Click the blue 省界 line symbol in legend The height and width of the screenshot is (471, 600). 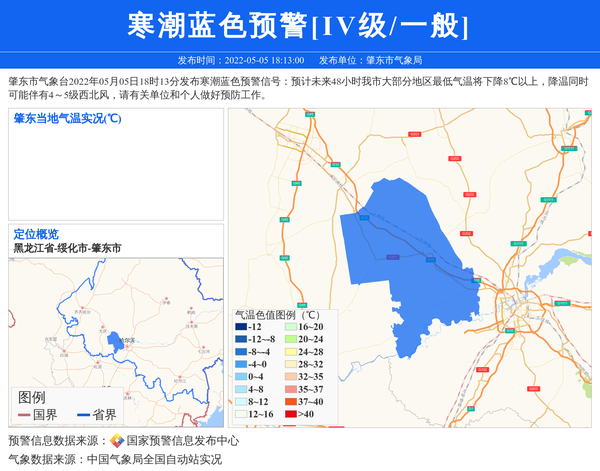[x=79, y=415]
